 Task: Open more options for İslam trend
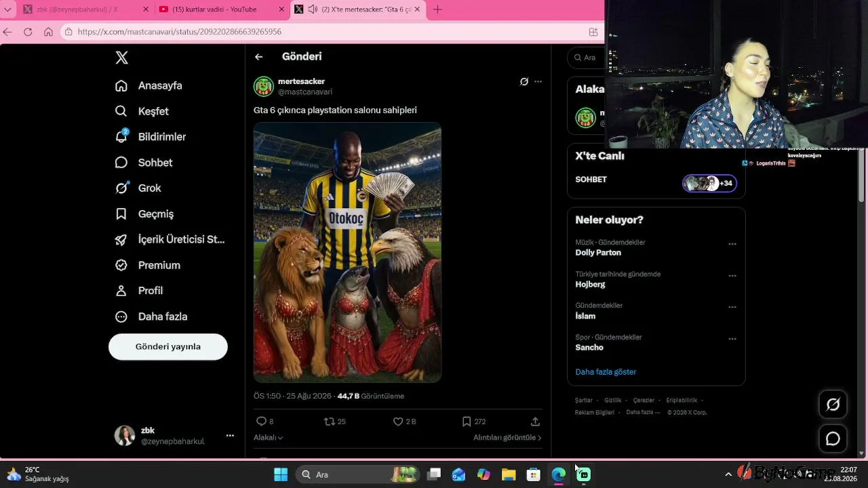click(732, 307)
